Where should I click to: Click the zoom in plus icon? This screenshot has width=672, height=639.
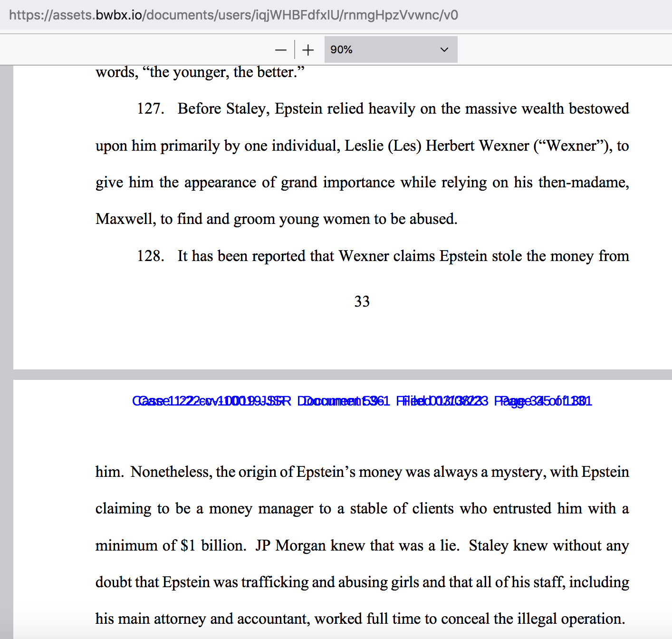coord(308,50)
